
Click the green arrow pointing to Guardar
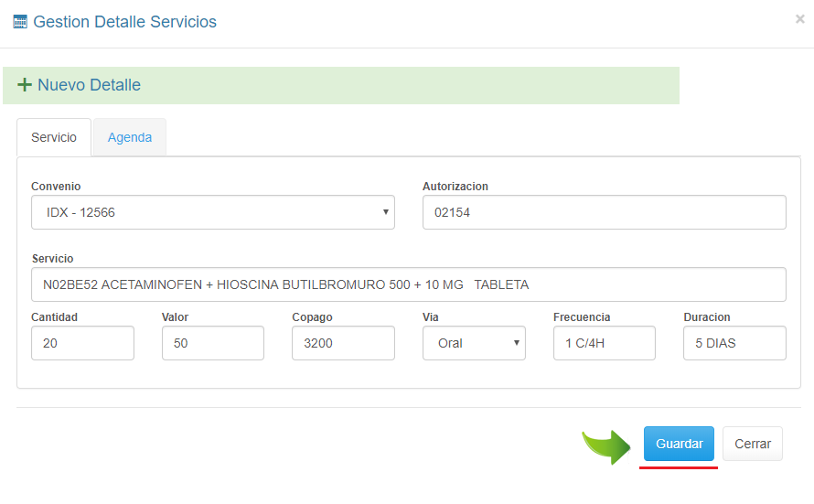tap(606, 445)
